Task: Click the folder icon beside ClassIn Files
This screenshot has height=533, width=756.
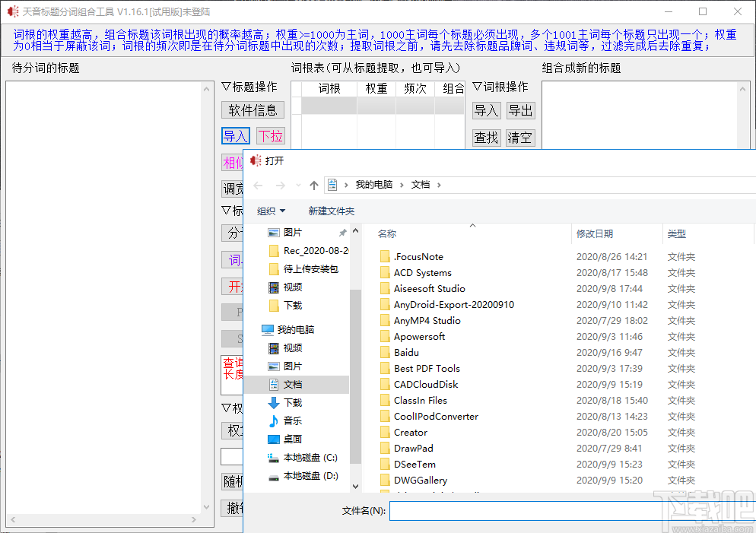Action: 385,400
